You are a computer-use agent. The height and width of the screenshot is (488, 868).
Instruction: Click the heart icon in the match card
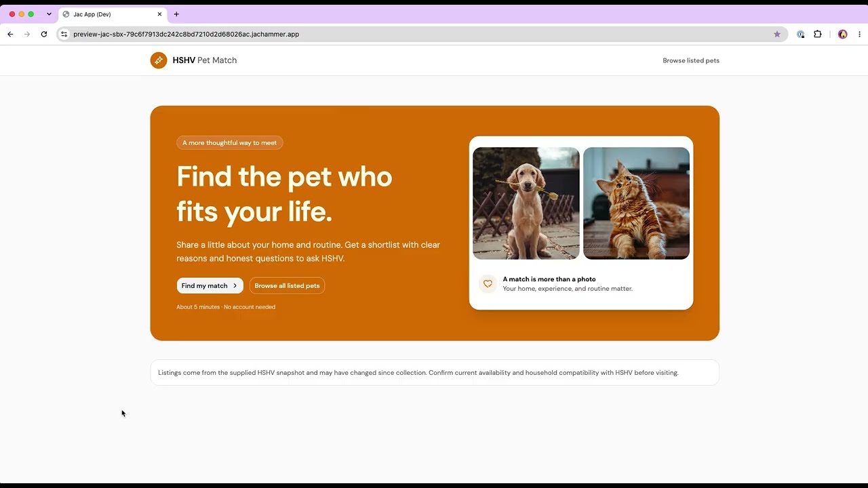[x=488, y=284]
